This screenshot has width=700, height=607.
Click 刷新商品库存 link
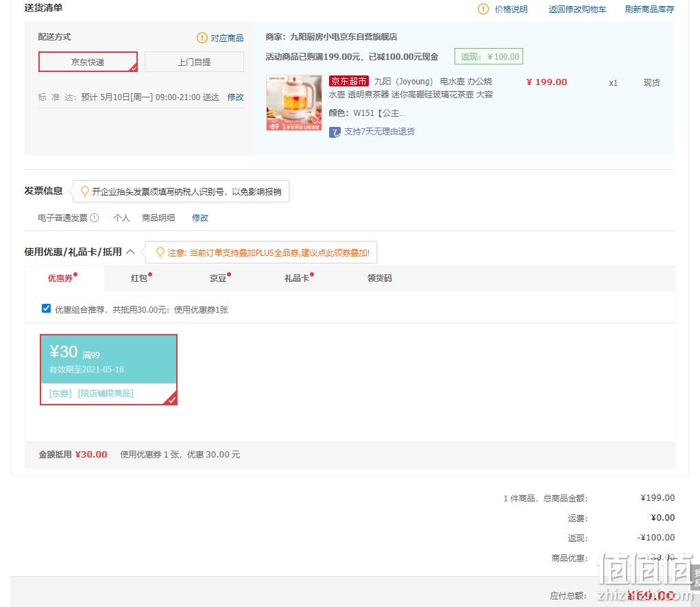649,10
